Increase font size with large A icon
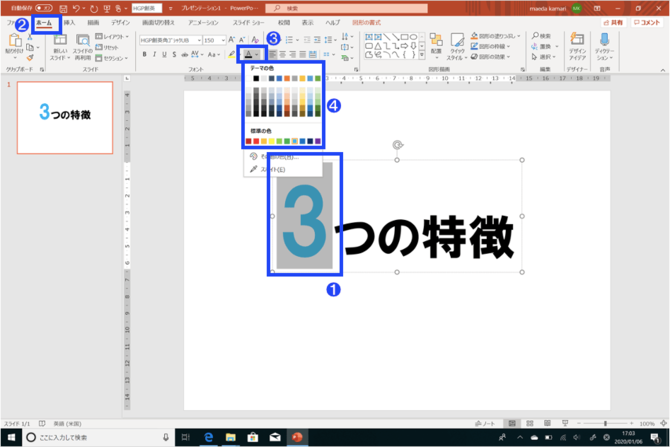 click(232, 40)
